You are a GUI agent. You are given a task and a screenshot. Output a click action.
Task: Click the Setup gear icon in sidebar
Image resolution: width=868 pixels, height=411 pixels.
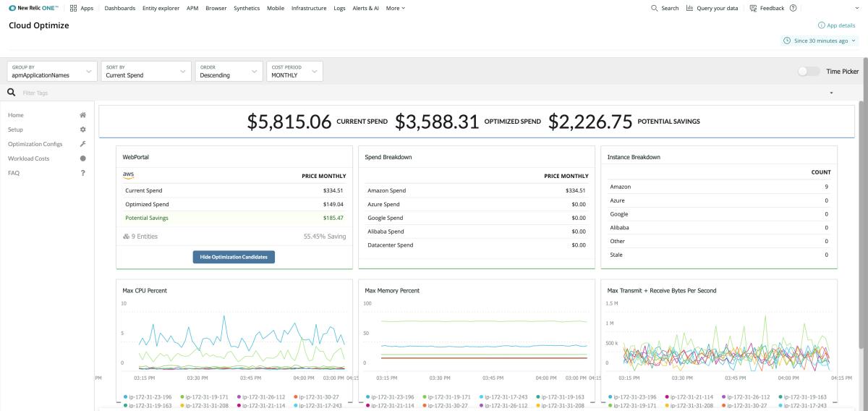(x=83, y=130)
